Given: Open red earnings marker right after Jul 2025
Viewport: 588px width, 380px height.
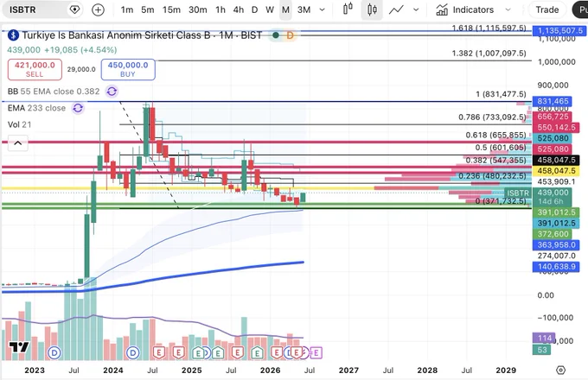Looking at the screenshot, I should click(237, 352).
